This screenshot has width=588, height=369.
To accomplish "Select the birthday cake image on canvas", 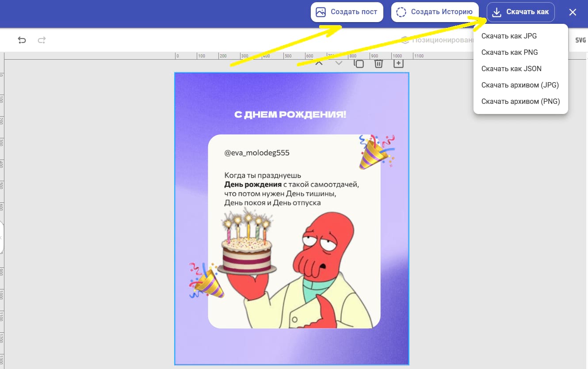I will tap(248, 242).
